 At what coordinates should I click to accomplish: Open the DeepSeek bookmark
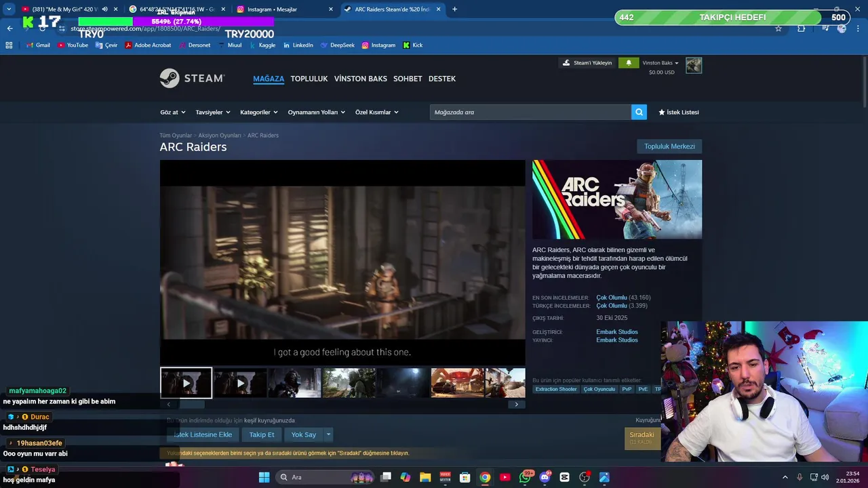pyautogui.click(x=338, y=45)
